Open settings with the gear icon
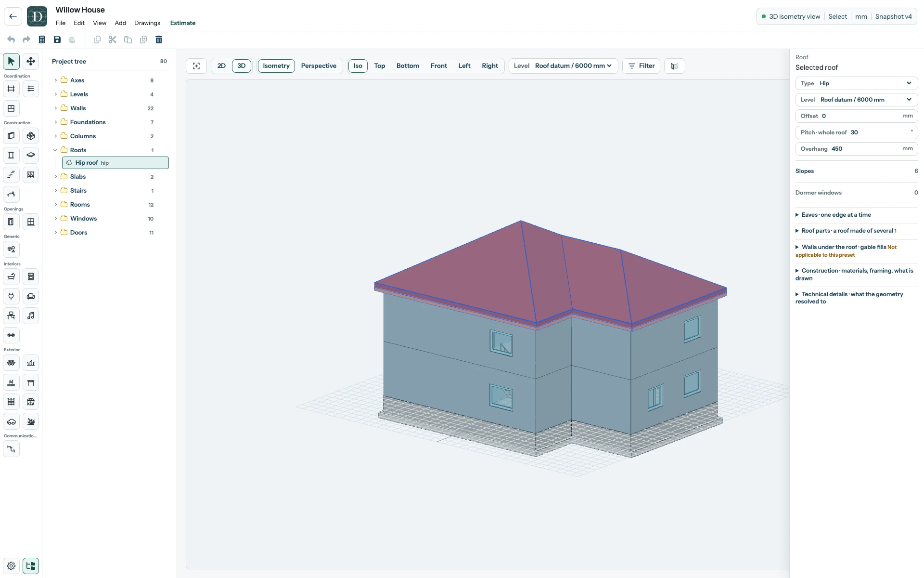Image resolution: width=924 pixels, height=578 pixels. coord(11,566)
